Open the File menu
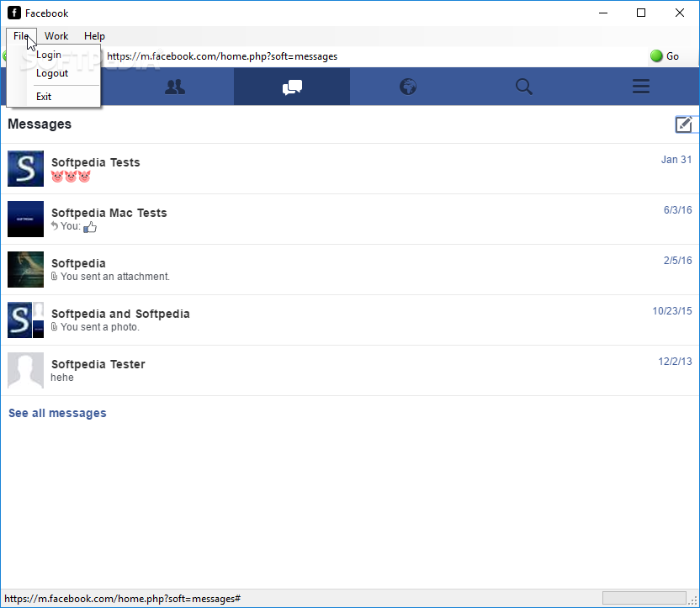 point(21,35)
